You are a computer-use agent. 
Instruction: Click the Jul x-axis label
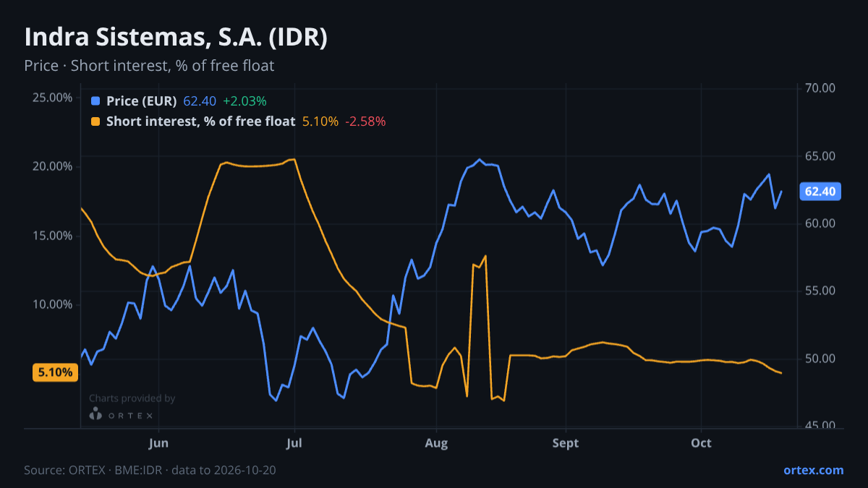click(294, 443)
